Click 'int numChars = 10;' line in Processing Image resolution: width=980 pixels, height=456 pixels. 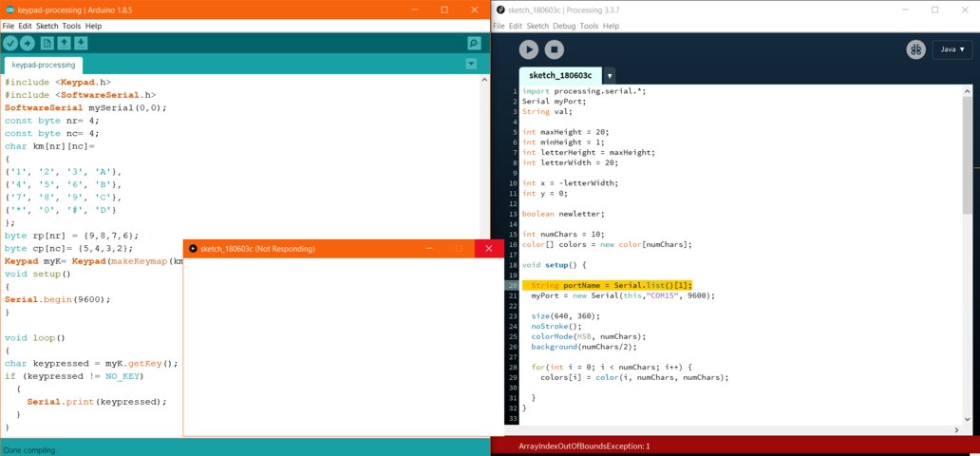coord(563,234)
